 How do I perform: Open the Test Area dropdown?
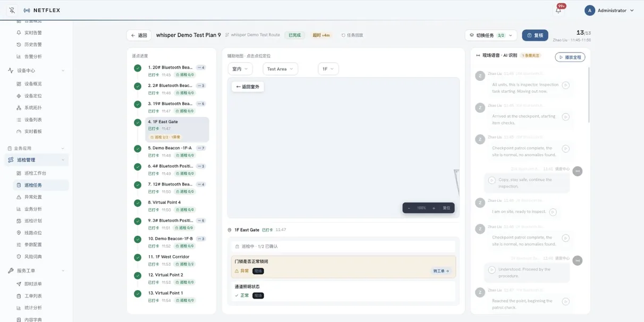coord(280,69)
